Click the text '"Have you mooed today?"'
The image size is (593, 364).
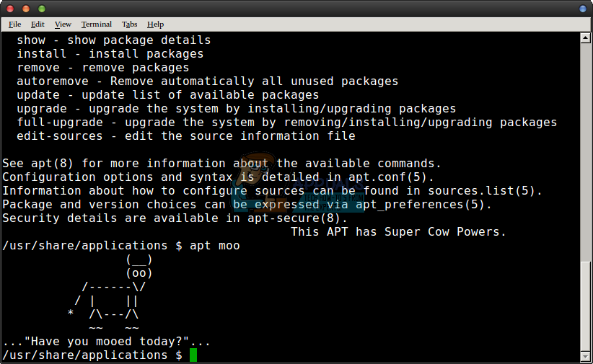coord(107,342)
